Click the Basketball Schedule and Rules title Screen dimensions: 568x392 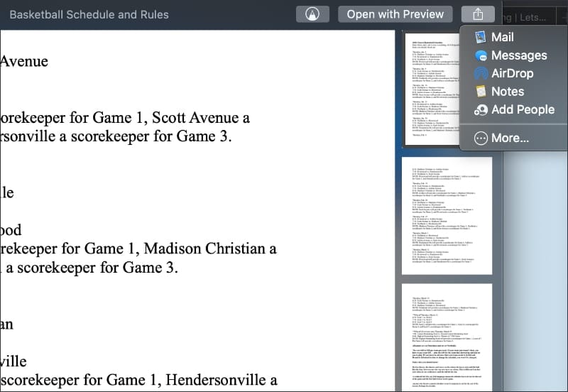89,14
